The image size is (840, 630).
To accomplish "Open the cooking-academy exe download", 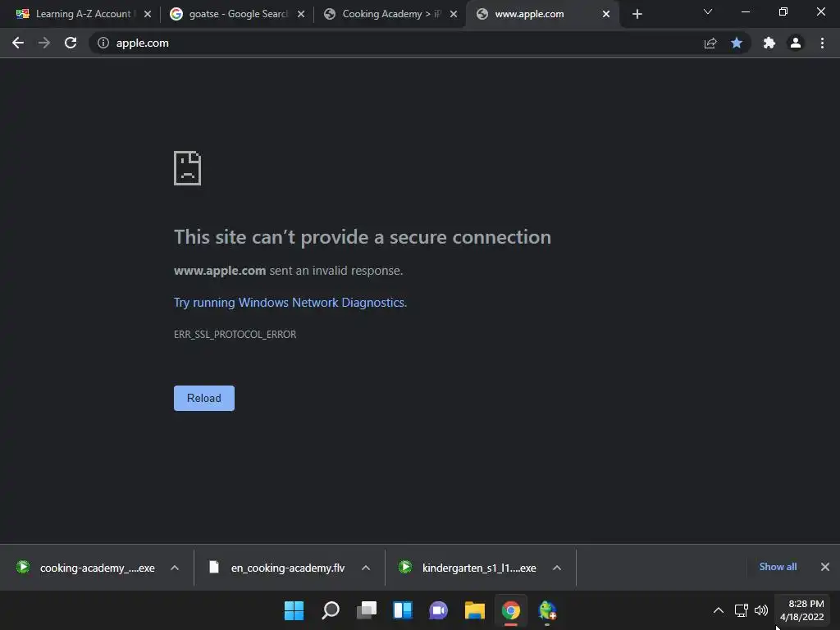I will pos(85,568).
